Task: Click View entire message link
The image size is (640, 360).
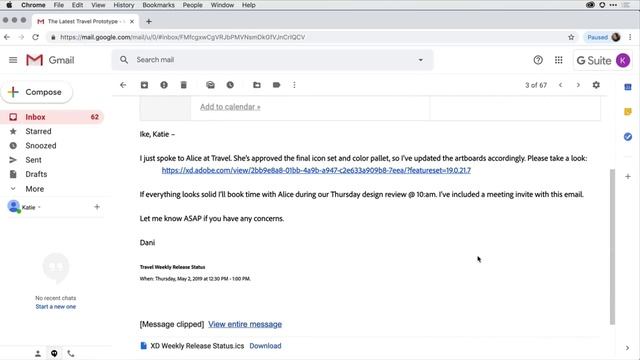Action: (245, 324)
